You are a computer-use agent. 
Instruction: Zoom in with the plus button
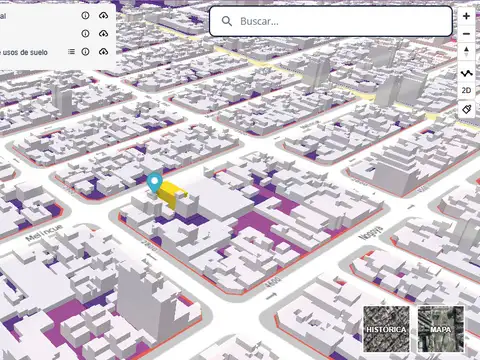466,16
